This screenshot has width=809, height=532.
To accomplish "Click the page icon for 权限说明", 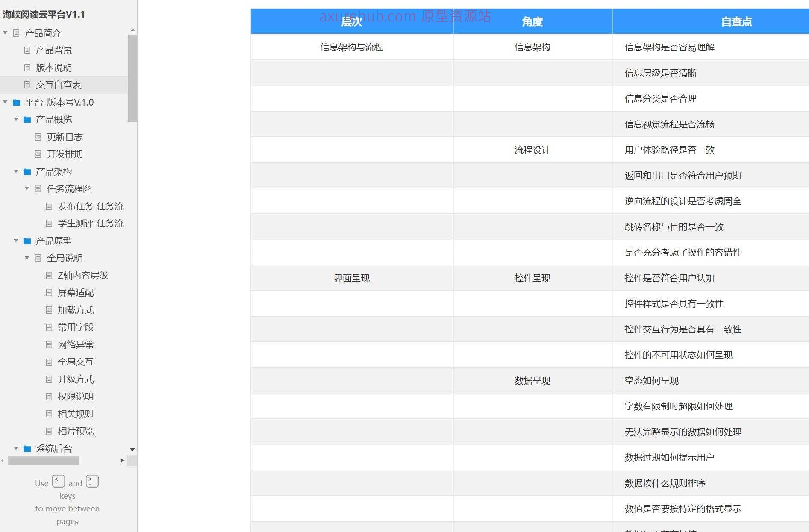I will tap(49, 397).
